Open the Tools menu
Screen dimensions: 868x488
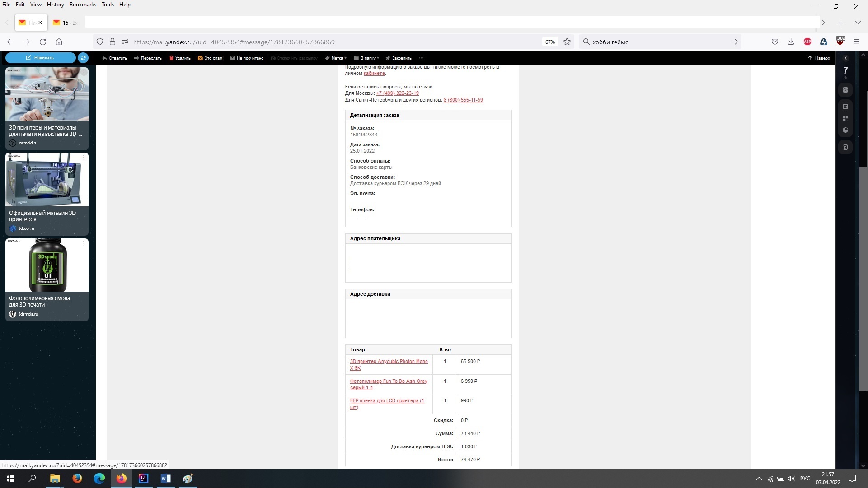108,5
